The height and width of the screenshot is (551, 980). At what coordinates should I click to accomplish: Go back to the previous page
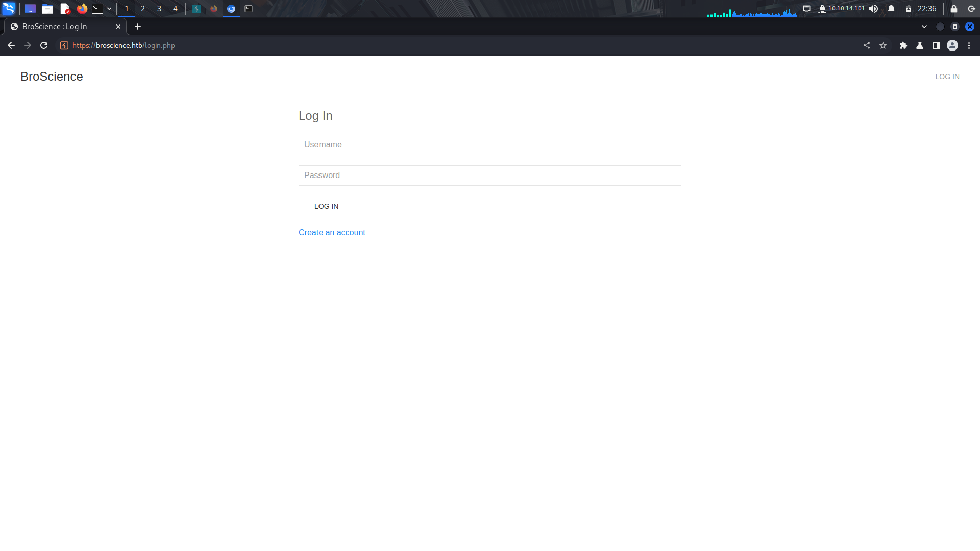pyautogui.click(x=11, y=45)
